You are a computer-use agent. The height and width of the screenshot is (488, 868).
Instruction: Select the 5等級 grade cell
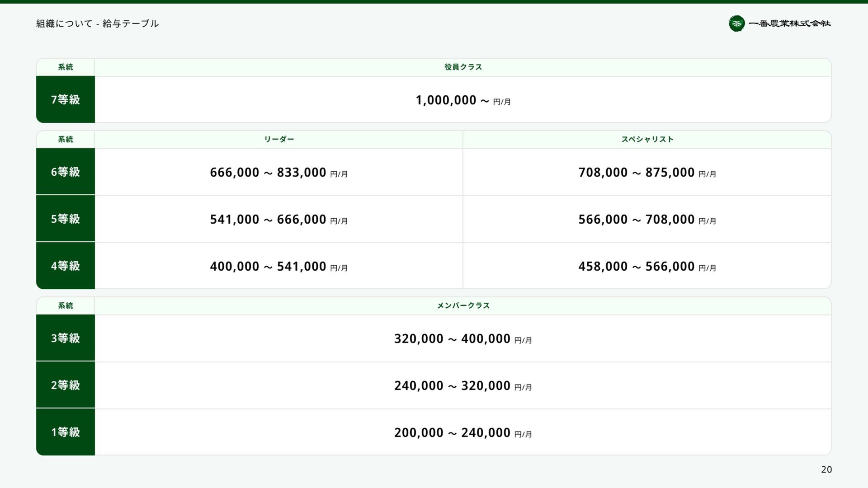pyautogui.click(x=66, y=219)
